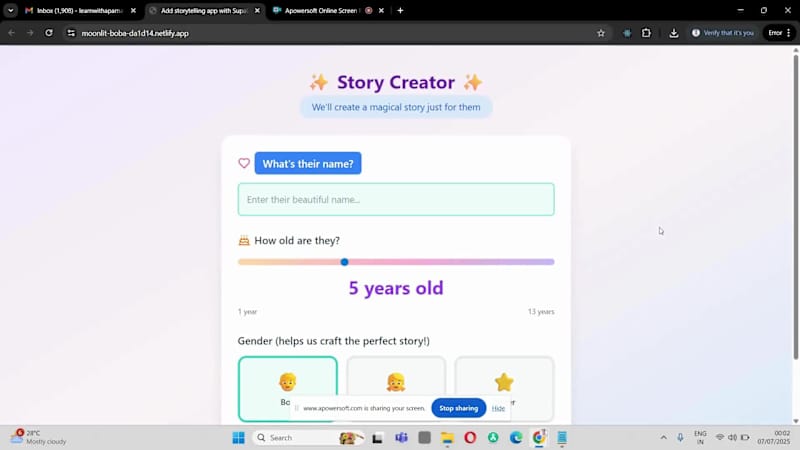The image size is (800, 450).
Task: Click the magical story subtitle pill
Action: click(x=396, y=107)
